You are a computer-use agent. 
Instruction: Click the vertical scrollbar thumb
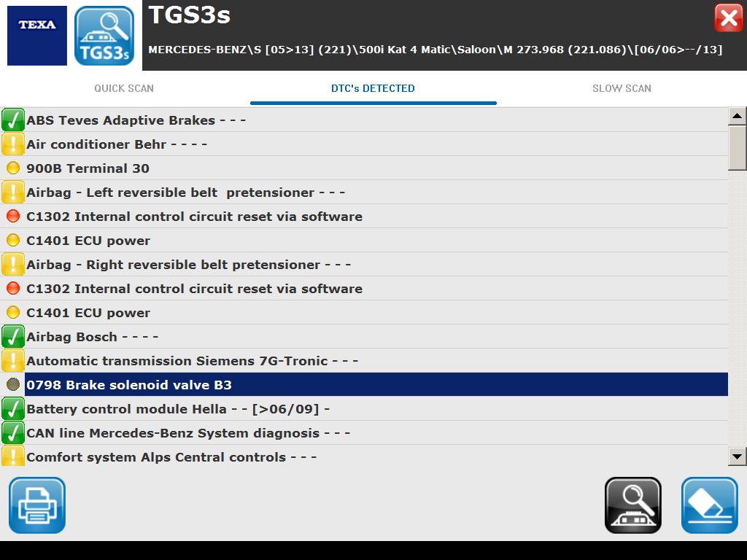click(x=737, y=147)
